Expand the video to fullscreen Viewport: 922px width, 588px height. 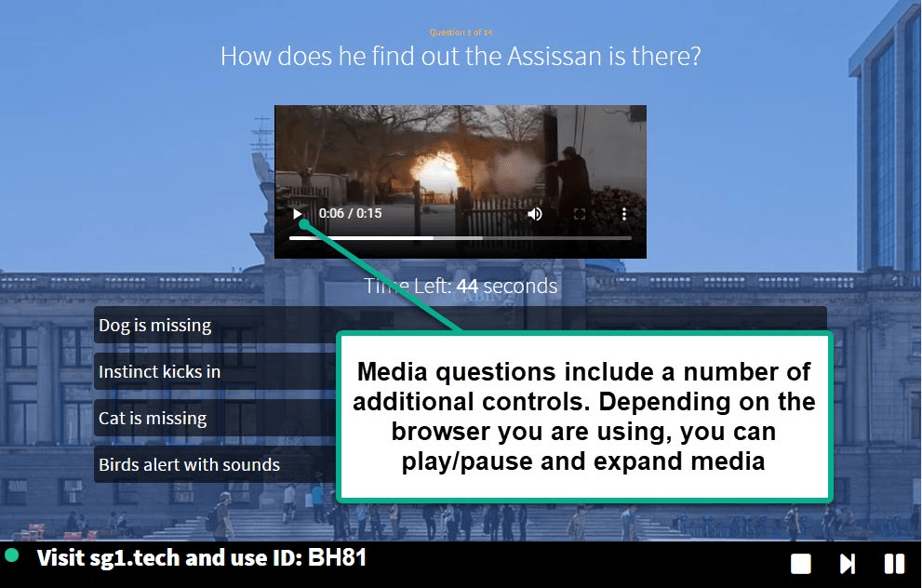pyautogui.click(x=579, y=213)
